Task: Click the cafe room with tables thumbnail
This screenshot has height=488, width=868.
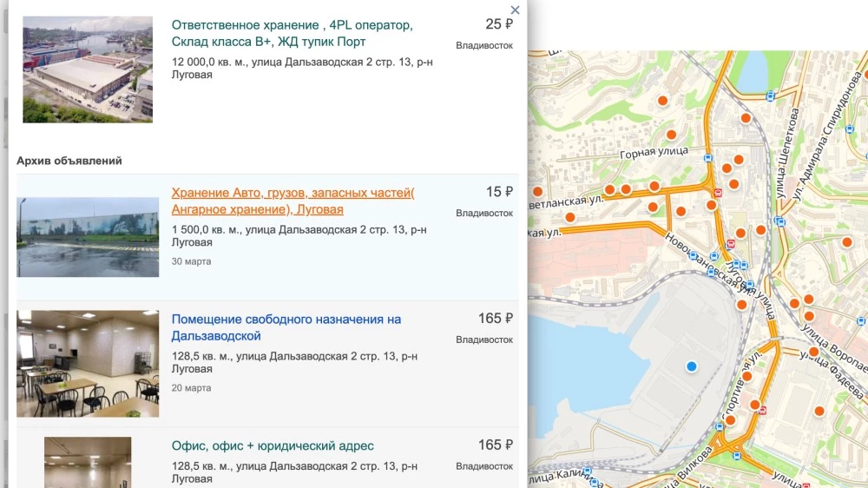Action: click(x=88, y=363)
